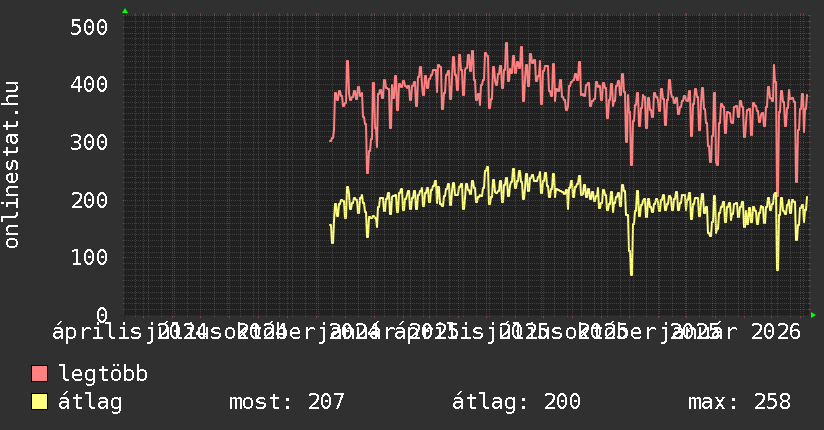Click the yellow átlag legend swatch

40,403
